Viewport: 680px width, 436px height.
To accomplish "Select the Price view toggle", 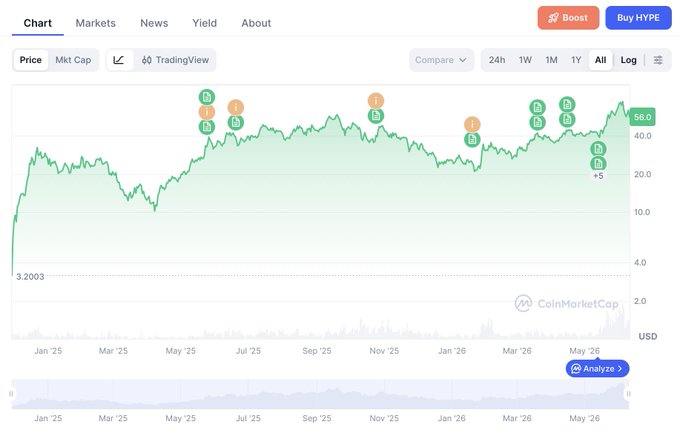I will pyautogui.click(x=31, y=60).
